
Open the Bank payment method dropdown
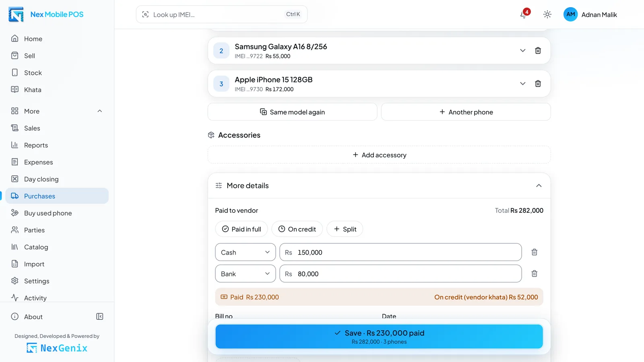click(246, 274)
